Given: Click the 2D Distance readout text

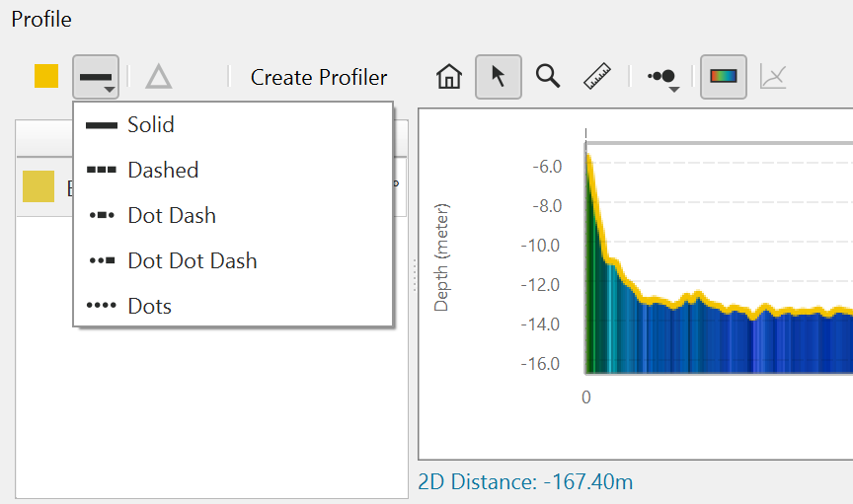Looking at the screenshot, I should pos(525,482).
